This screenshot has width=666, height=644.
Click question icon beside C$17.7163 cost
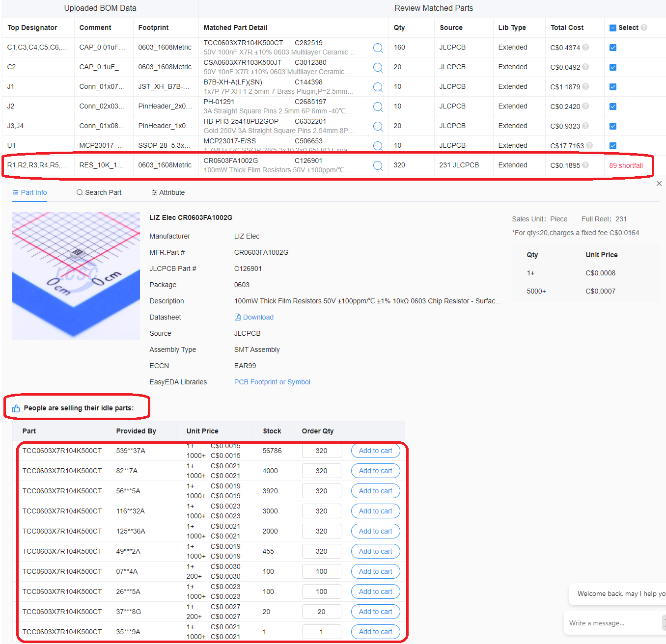[x=589, y=145]
